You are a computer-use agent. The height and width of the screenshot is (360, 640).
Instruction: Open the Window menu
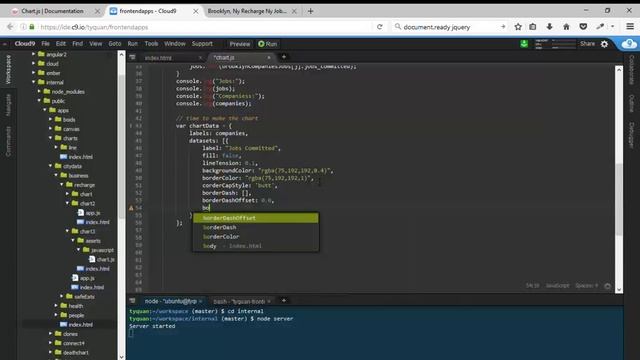(175, 44)
